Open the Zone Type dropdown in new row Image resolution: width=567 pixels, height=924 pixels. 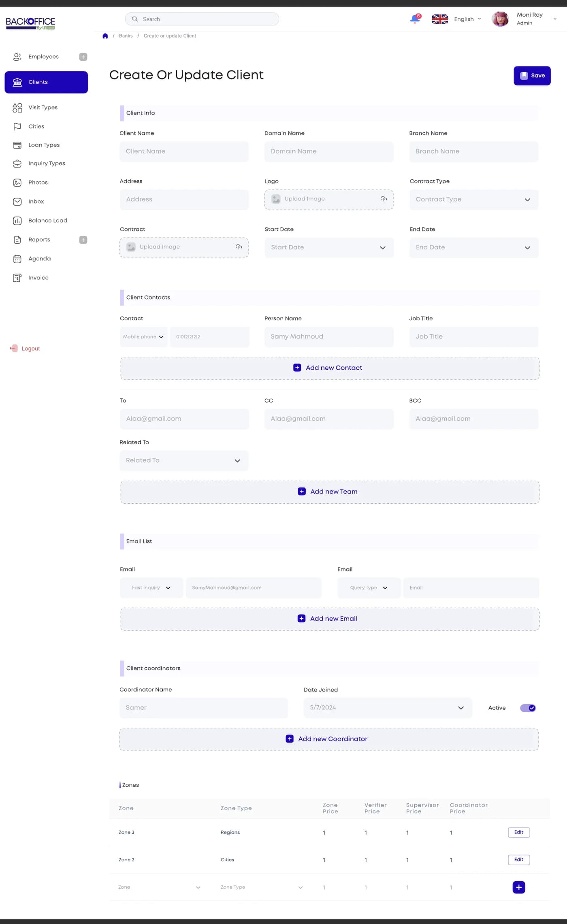tap(262, 887)
